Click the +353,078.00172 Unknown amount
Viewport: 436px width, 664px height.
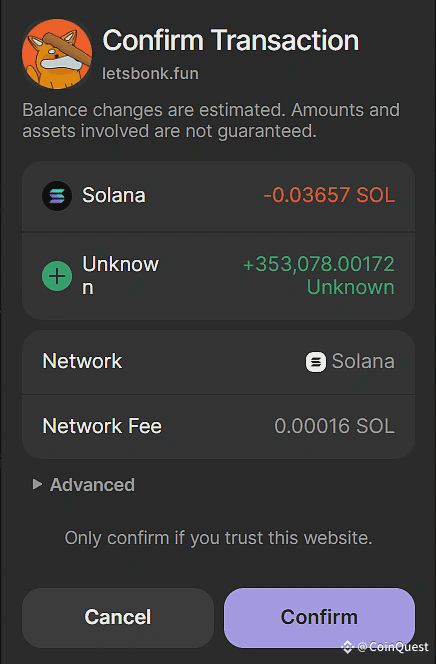tap(319, 275)
